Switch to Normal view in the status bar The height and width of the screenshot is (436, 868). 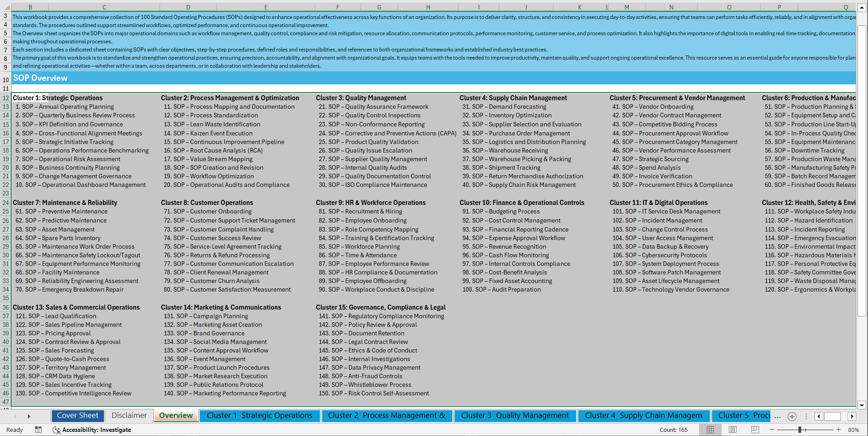[x=710, y=430]
